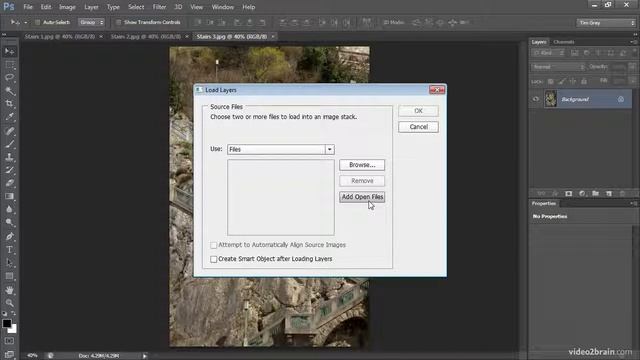640x360 pixels.
Task: Open the Filter menu
Action: click(159, 7)
